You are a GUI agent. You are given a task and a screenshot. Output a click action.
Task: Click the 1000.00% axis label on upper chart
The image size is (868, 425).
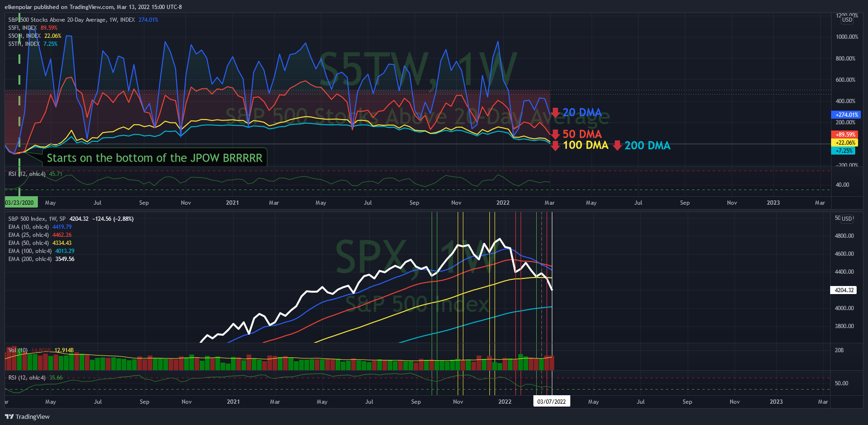[x=847, y=37]
